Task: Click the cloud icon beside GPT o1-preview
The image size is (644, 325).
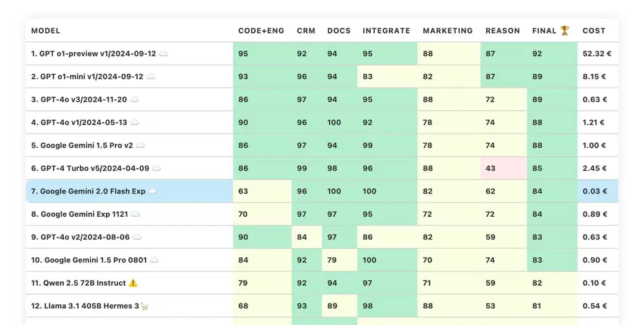Action: tap(164, 54)
